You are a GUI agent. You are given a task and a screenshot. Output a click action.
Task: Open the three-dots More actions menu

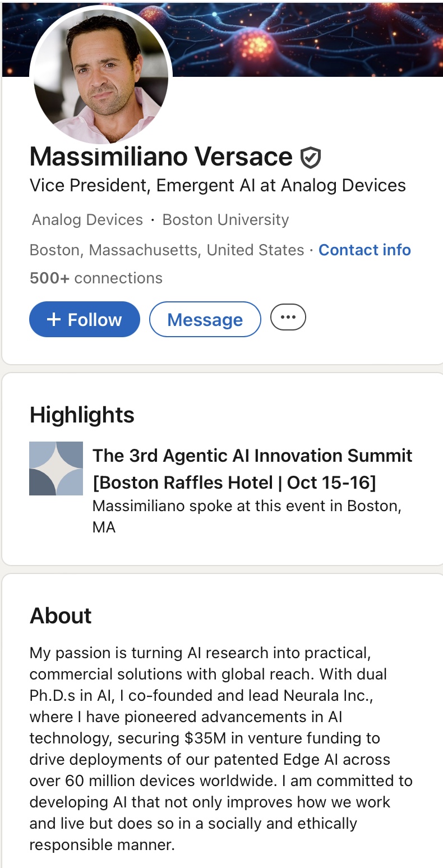click(288, 318)
